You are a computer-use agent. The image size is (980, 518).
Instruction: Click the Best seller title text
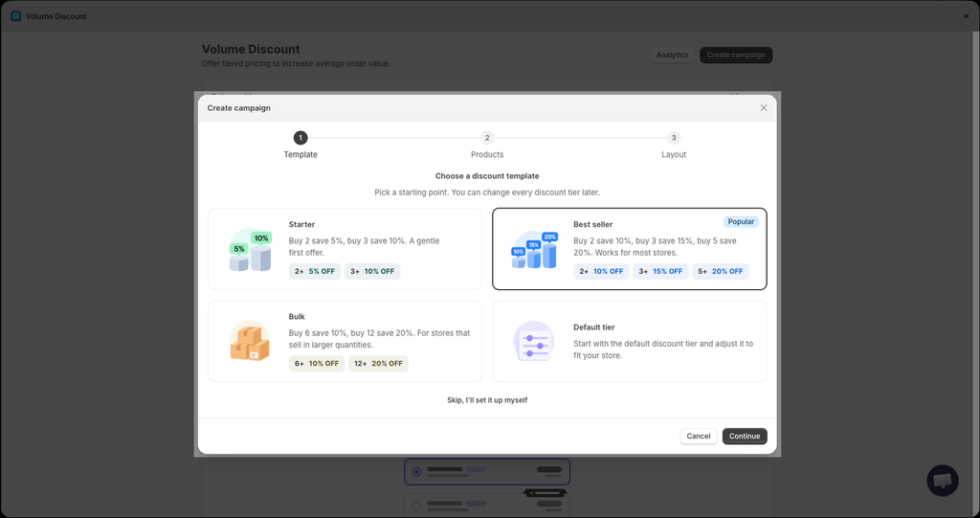pos(592,225)
